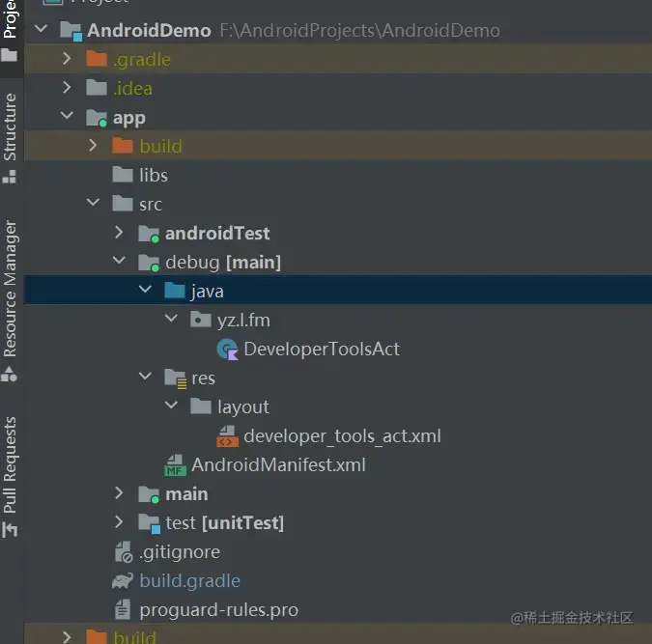Click the XML layout file icon

[x=227, y=436]
